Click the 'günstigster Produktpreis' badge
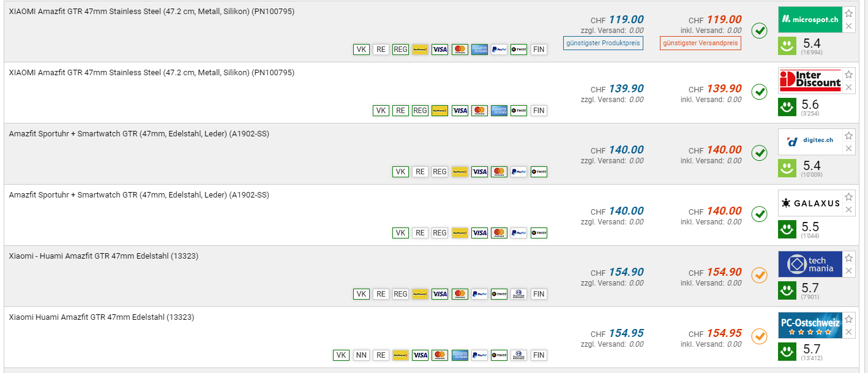Image resolution: width=868 pixels, height=373 pixels. pyautogui.click(x=603, y=43)
